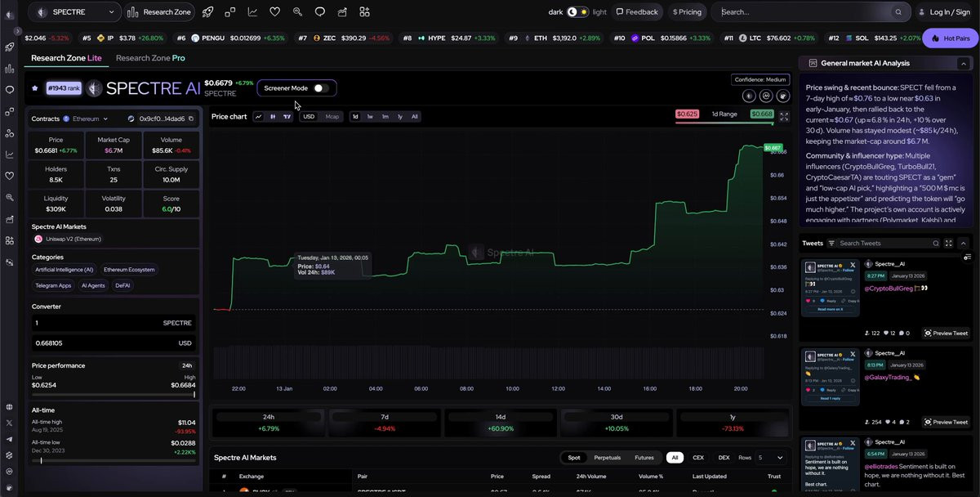
Task: Select the TradingView chart type icon
Action: pos(287,117)
